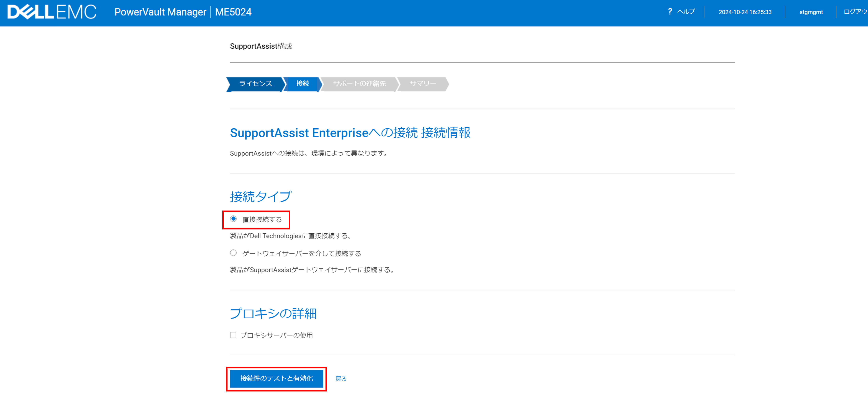Select the 接続 wizard step

[302, 84]
